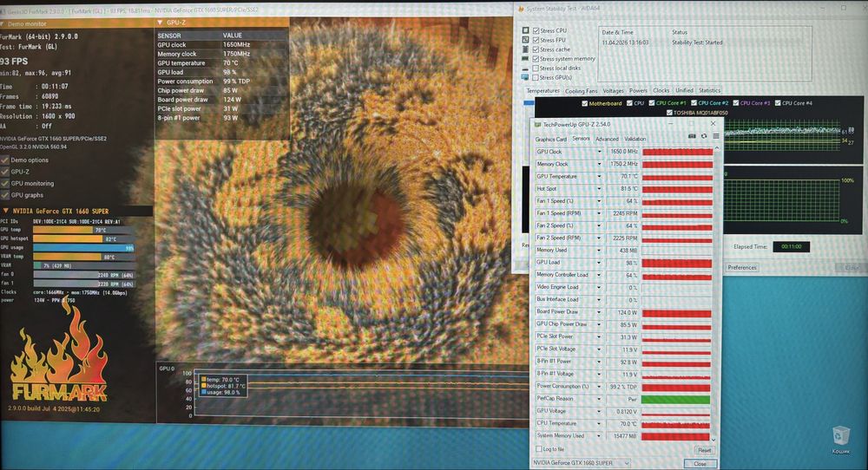
Task: Open Board Power Draw dropdown arrow
Action: (x=599, y=312)
